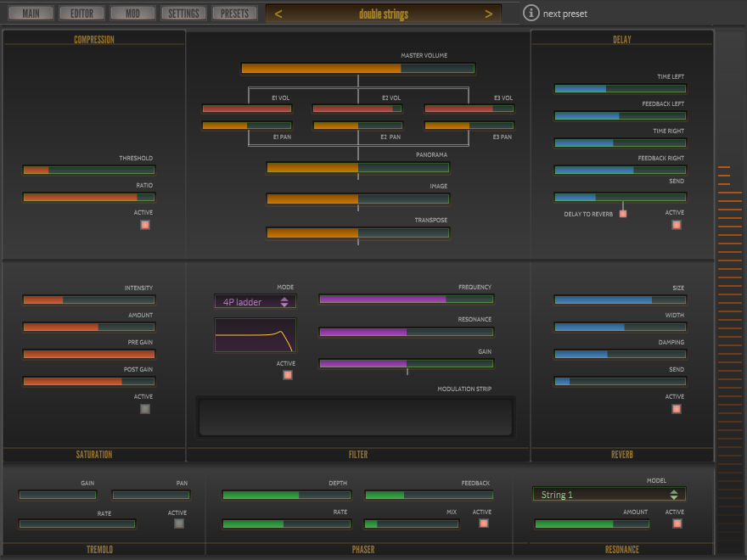
Task: Disable the Reverb Active switch
Action: pos(677,409)
